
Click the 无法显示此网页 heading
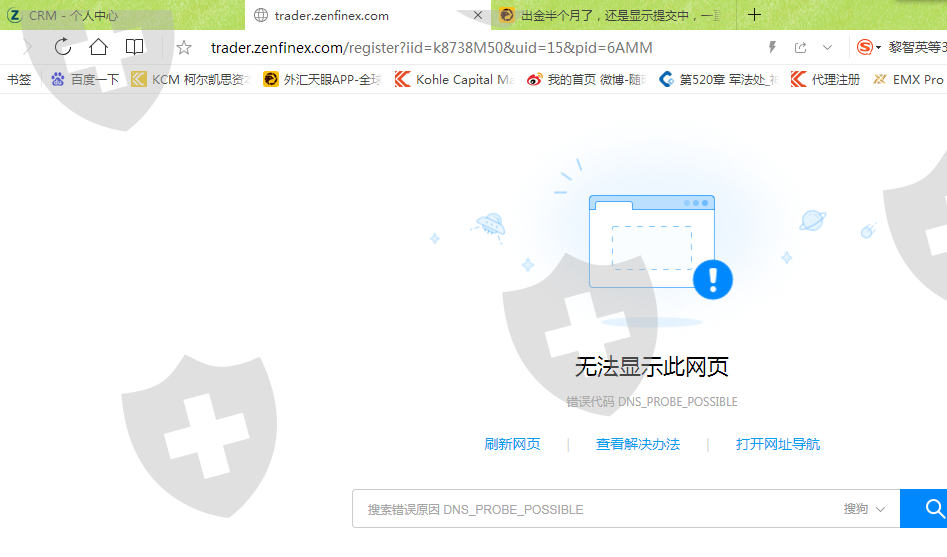(652, 367)
